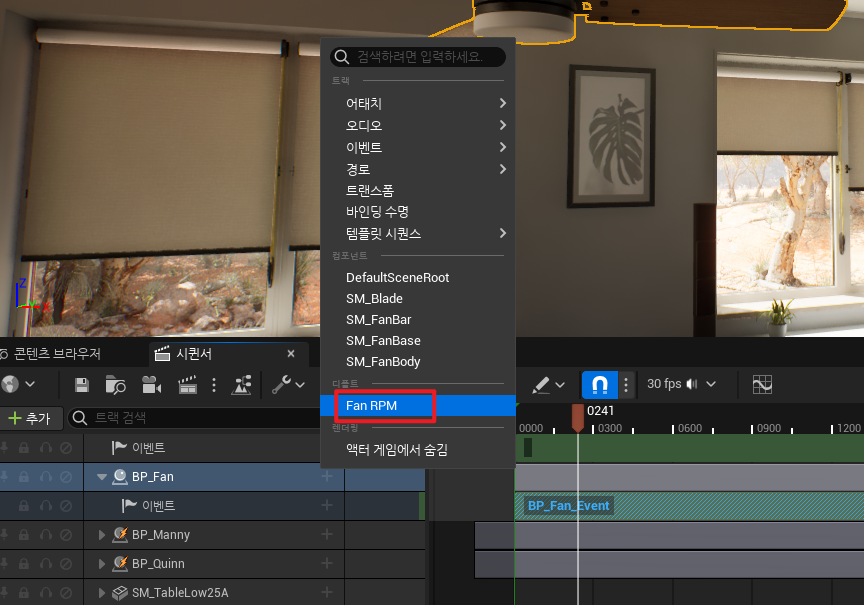Solo the top-level 이벤트 track
Screen dimensions: 864x605
46,447
